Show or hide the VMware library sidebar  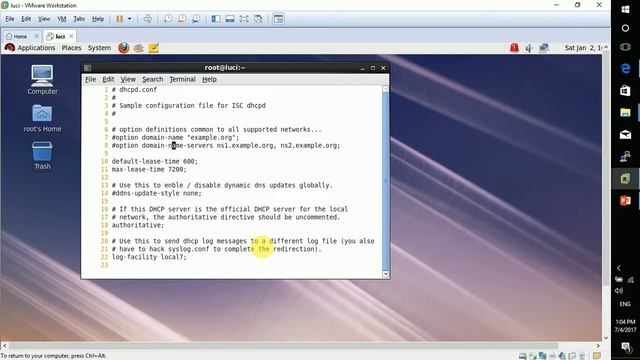click(x=216, y=19)
